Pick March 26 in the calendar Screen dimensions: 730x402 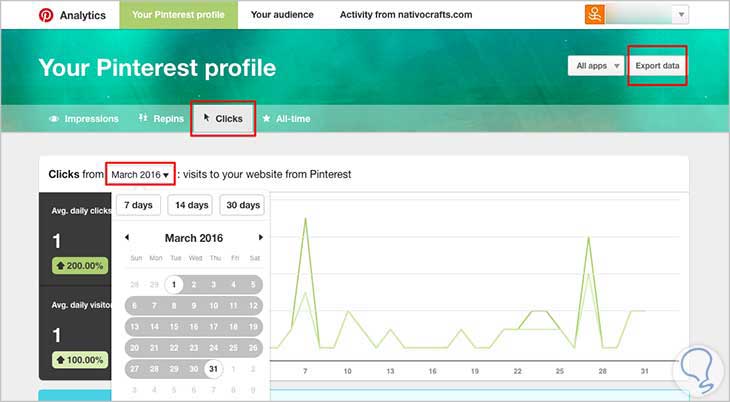253,348
